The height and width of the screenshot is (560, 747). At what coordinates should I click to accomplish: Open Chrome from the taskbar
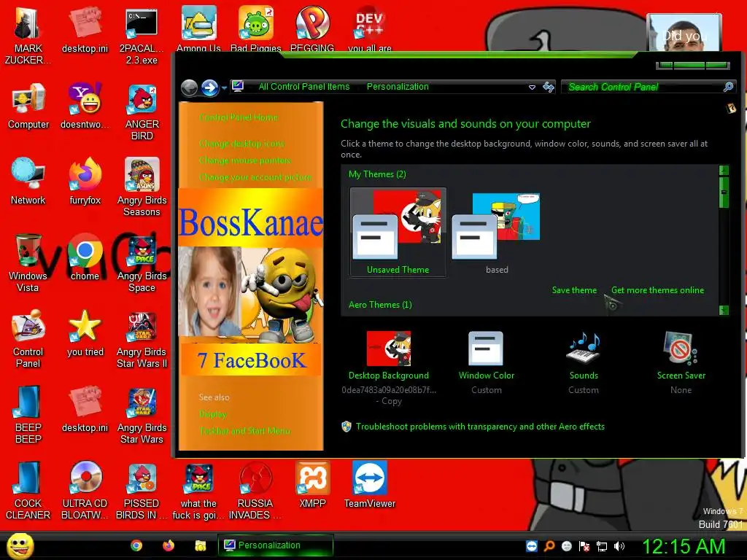click(136, 545)
